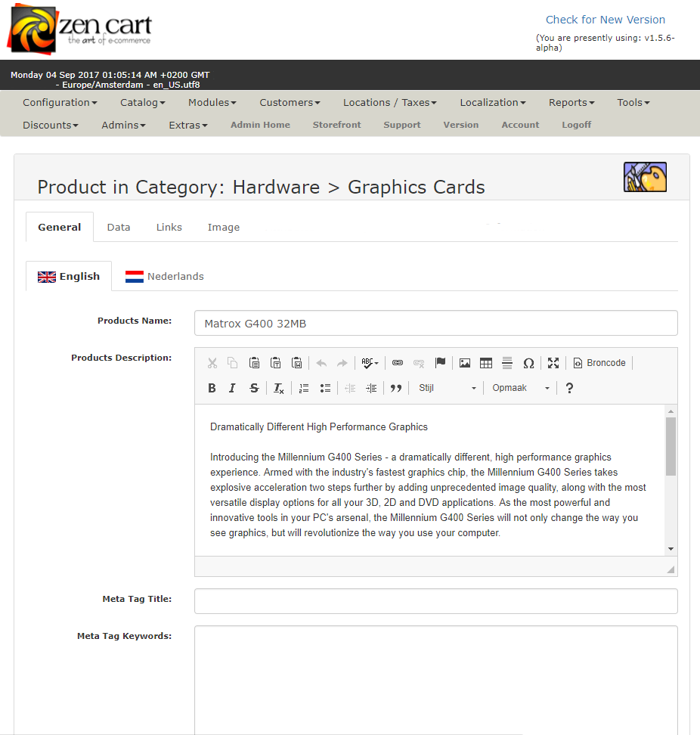Switch to the Data tab
This screenshot has width=700, height=735.
119,227
